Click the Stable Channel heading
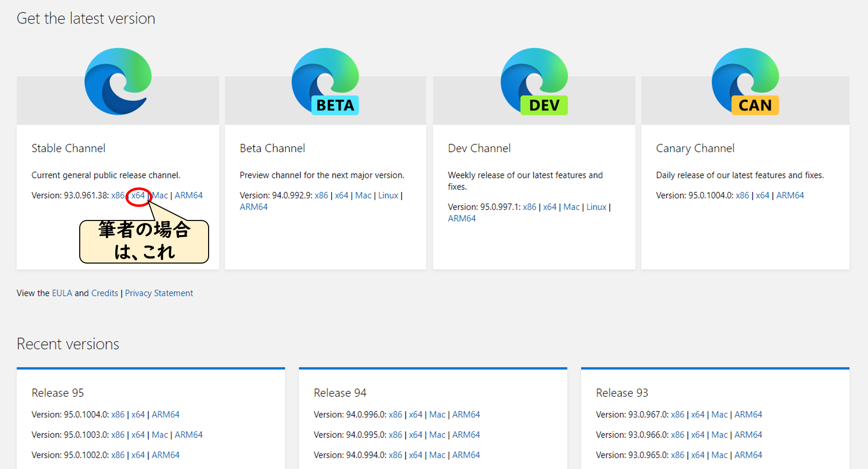The height and width of the screenshot is (469, 868). (x=69, y=148)
